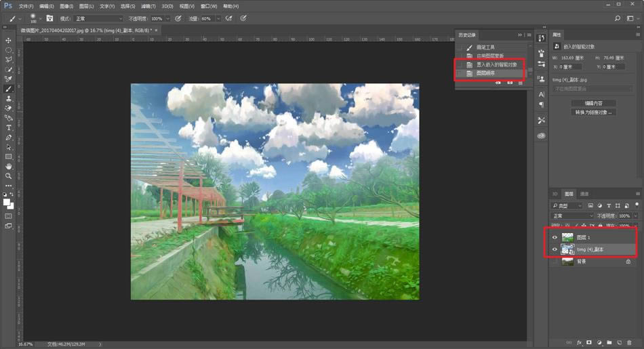This screenshot has width=644, height=349.
Task: Select the Pen tool
Action: (9, 138)
